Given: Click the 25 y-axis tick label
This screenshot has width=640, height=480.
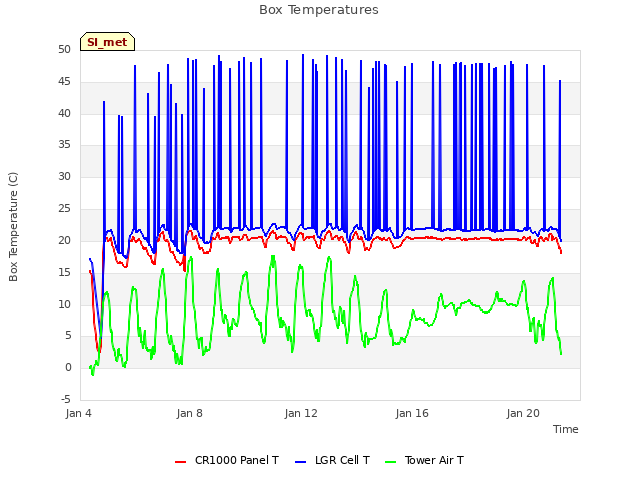Looking at the screenshot, I should (x=64, y=209).
